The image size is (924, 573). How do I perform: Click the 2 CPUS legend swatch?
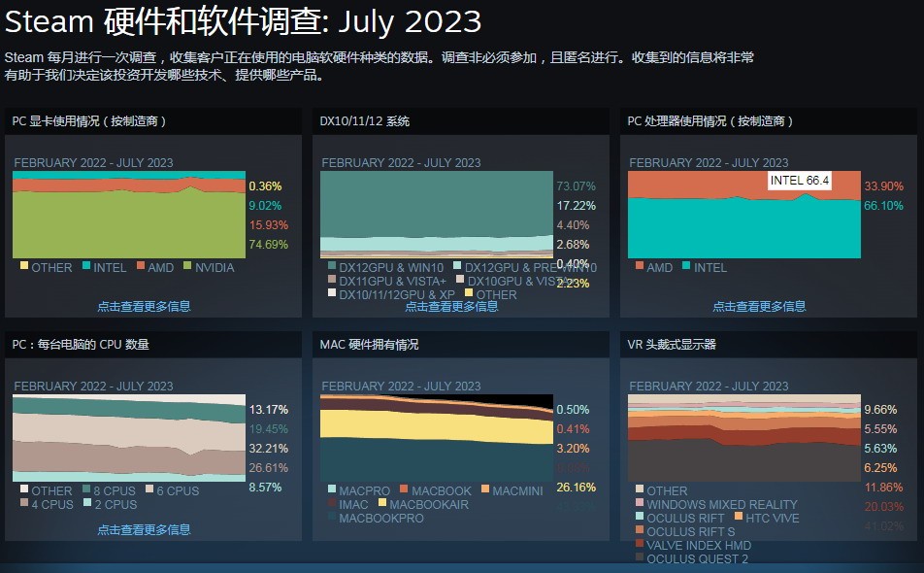tap(87, 502)
